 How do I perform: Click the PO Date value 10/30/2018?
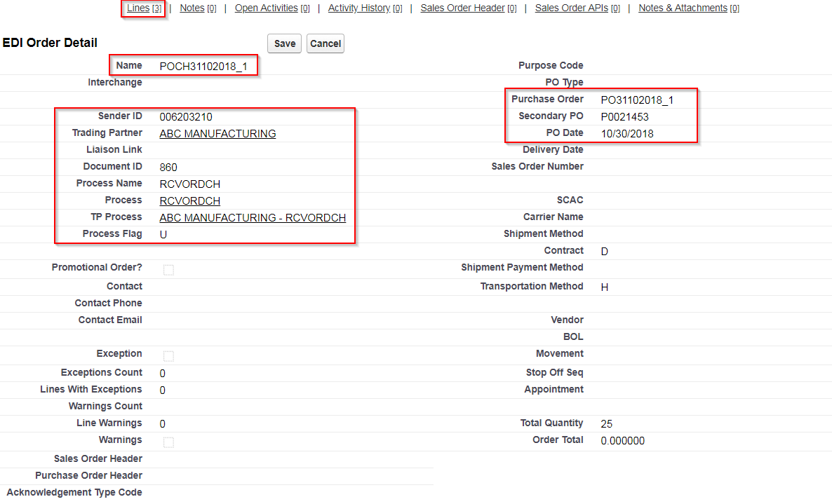point(627,134)
